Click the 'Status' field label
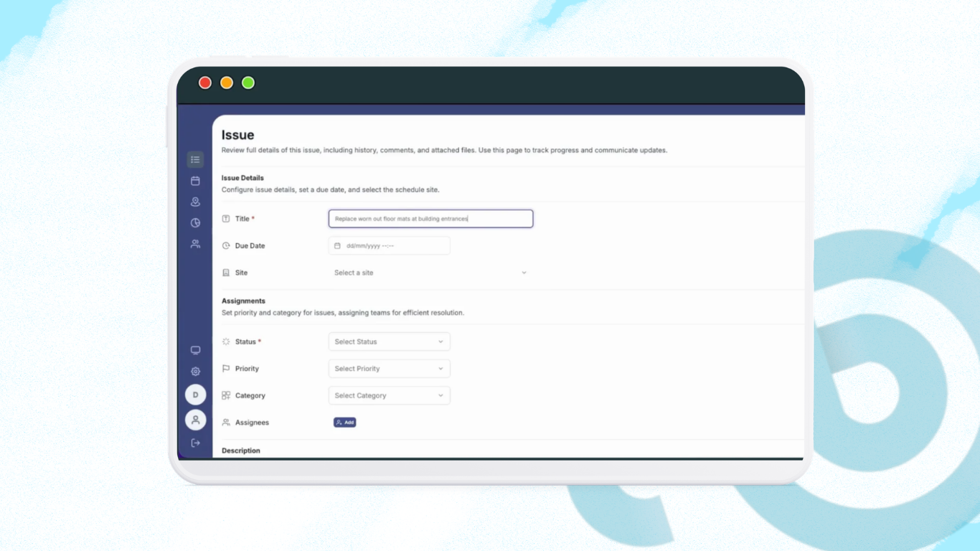 (x=245, y=342)
